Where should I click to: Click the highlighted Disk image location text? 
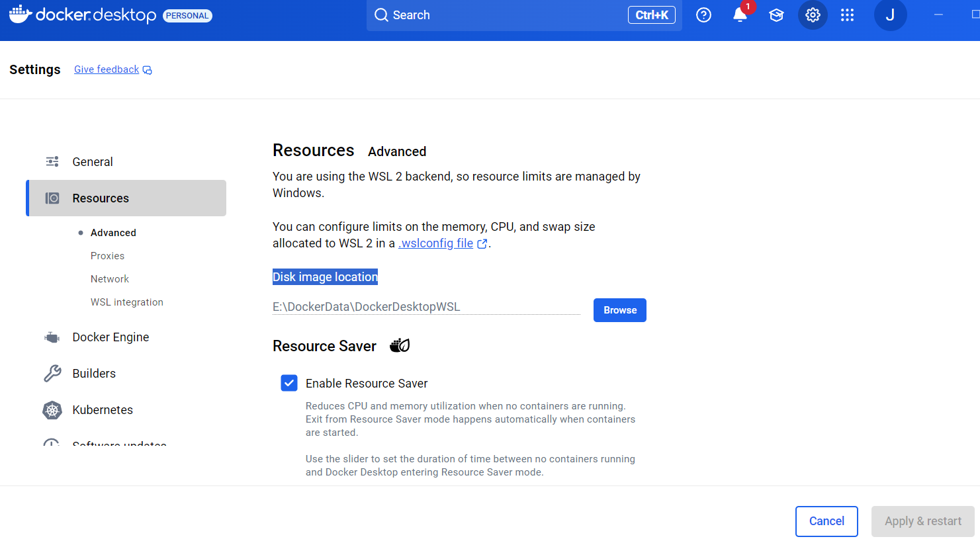click(325, 277)
